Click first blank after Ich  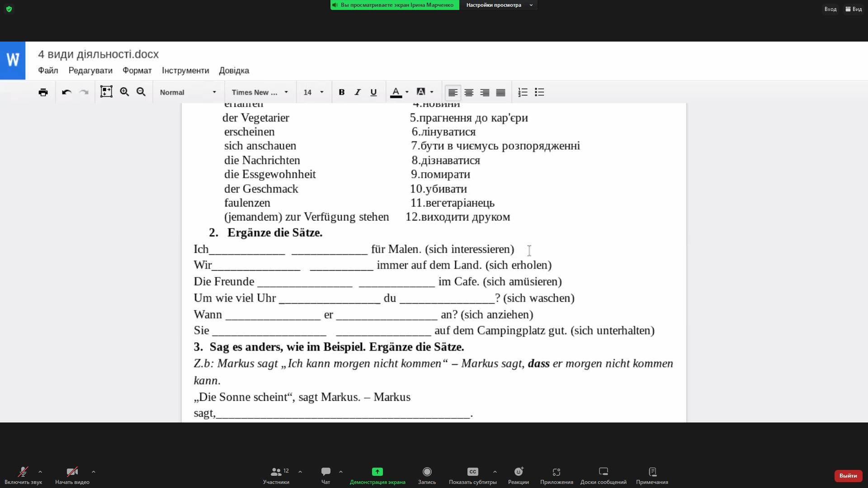click(x=247, y=250)
